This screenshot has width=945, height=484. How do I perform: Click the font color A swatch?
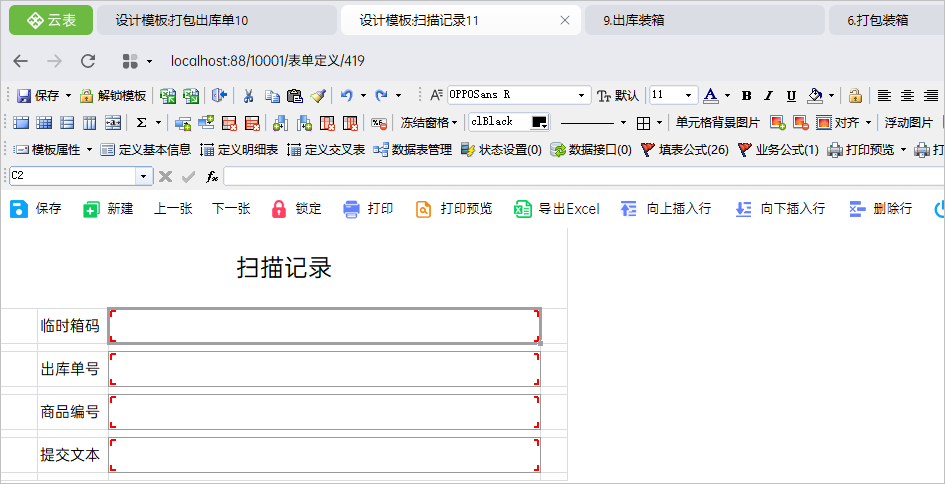[x=711, y=95]
